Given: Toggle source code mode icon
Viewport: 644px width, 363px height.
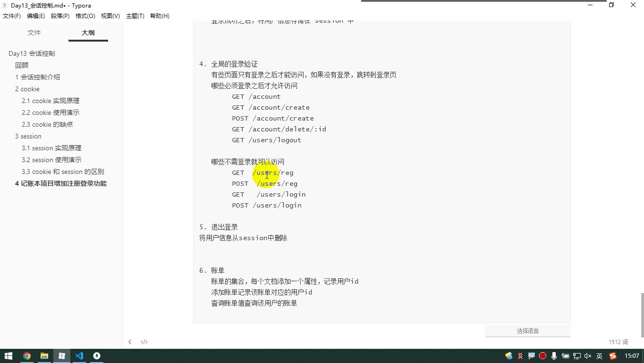Looking at the screenshot, I should (144, 342).
